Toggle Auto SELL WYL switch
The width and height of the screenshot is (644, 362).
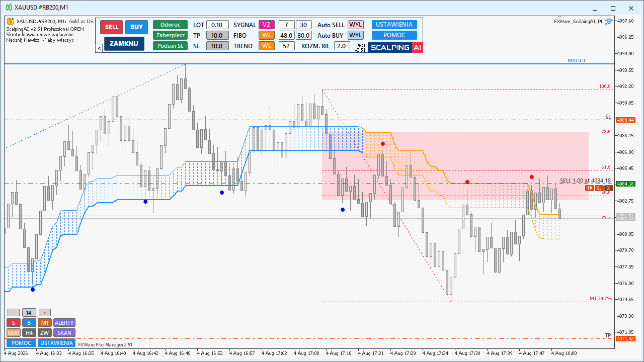pos(356,25)
